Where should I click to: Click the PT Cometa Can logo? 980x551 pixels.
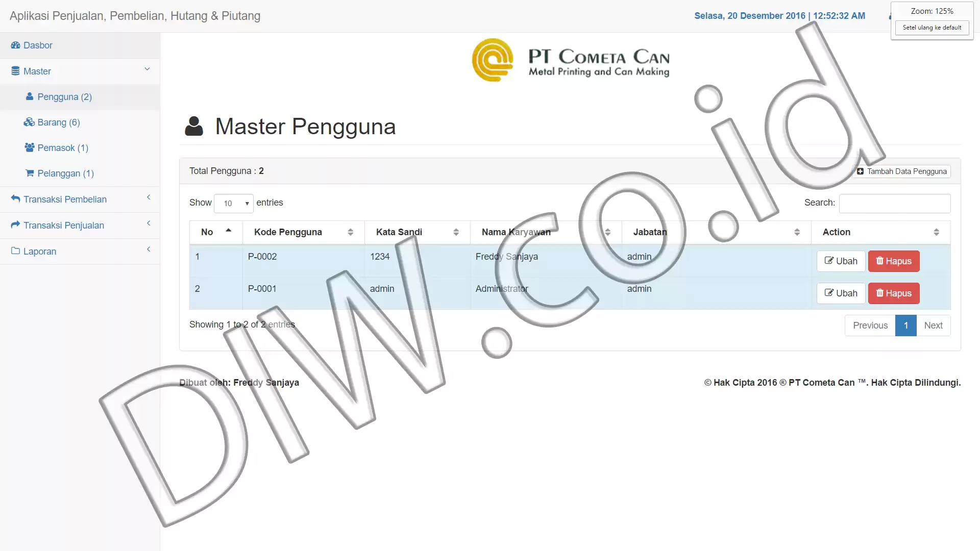(x=570, y=60)
